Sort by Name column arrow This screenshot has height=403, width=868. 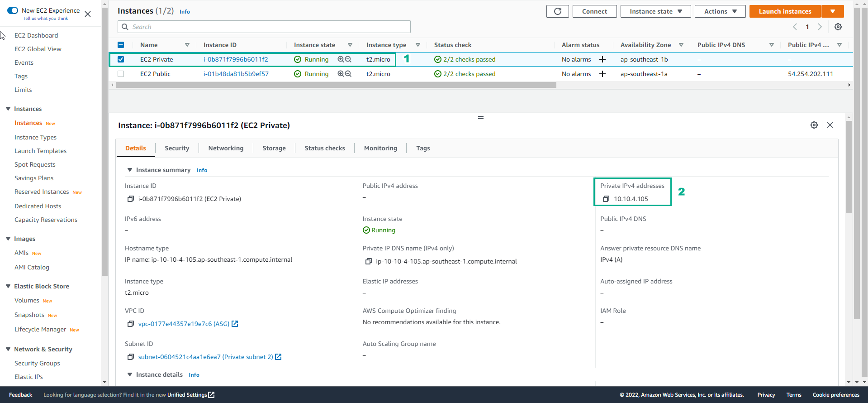(x=187, y=45)
